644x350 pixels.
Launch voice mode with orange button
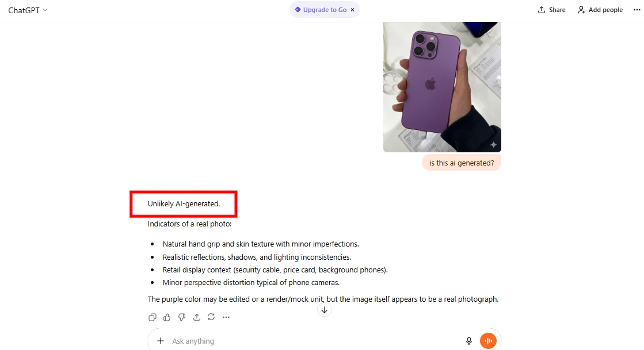489,341
